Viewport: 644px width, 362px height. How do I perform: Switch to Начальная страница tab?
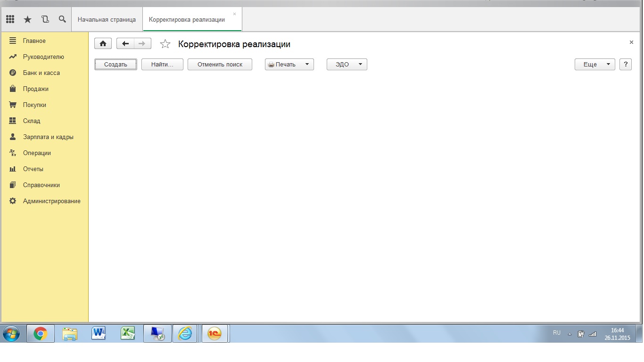tap(107, 20)
